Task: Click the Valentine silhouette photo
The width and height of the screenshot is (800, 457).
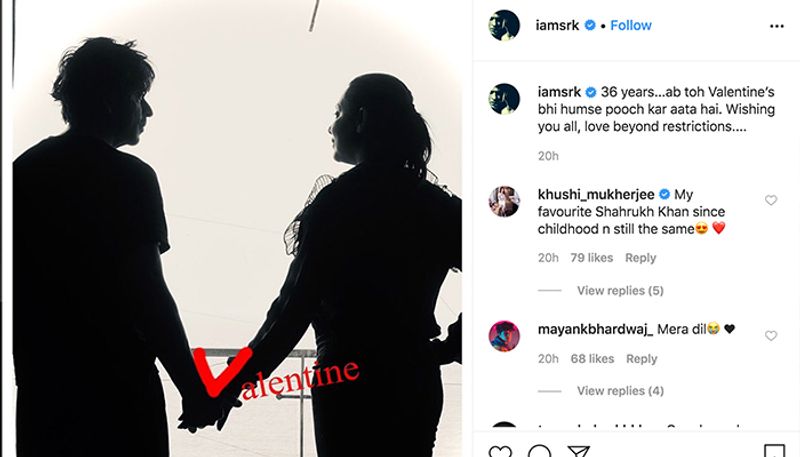Action: 237,228
